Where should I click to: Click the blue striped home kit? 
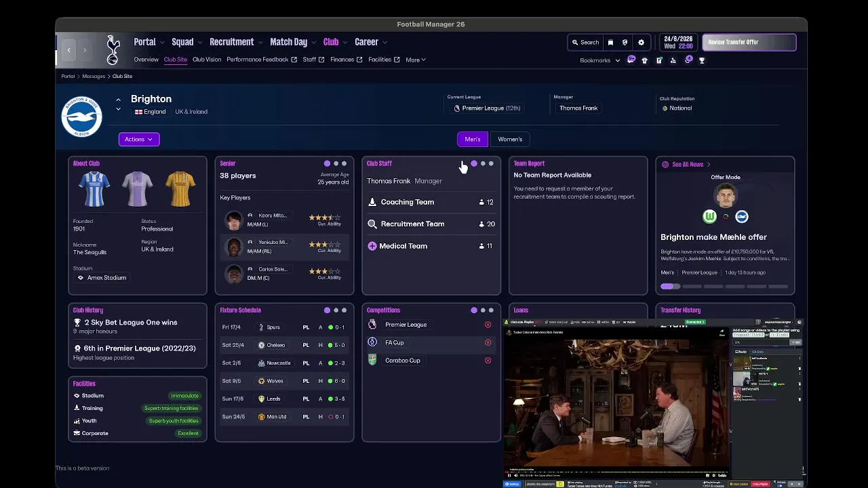pyautogui.click(x=94, y=188)
